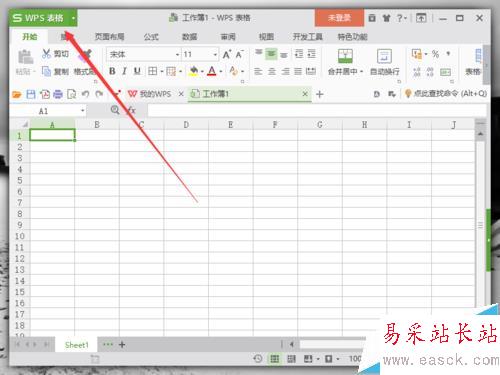This screenshot has height=375, width=500.
Task: Align text left
Action: click(258, 71)
